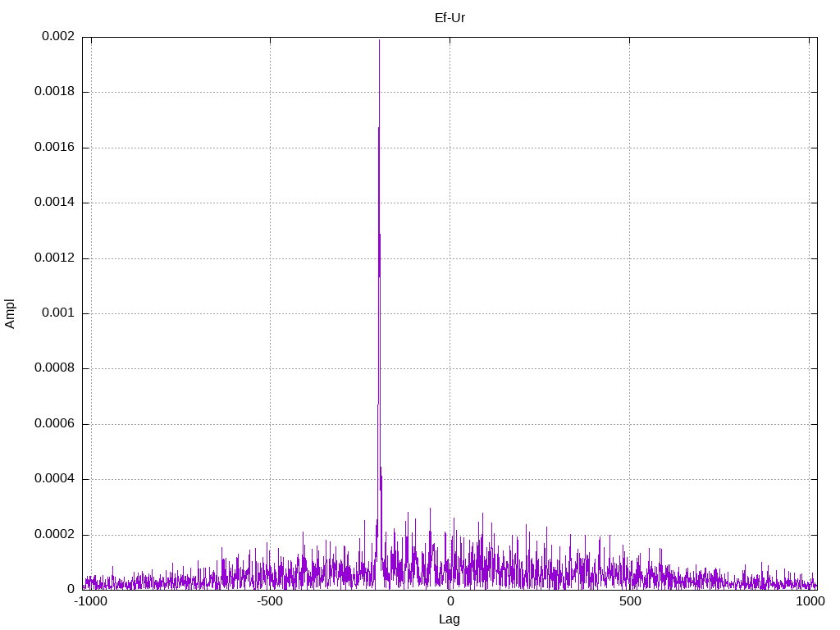Screen dimensions: 840x630
Task: Click the 0.0004 y-axis tick label
Action: coord(55,478)
